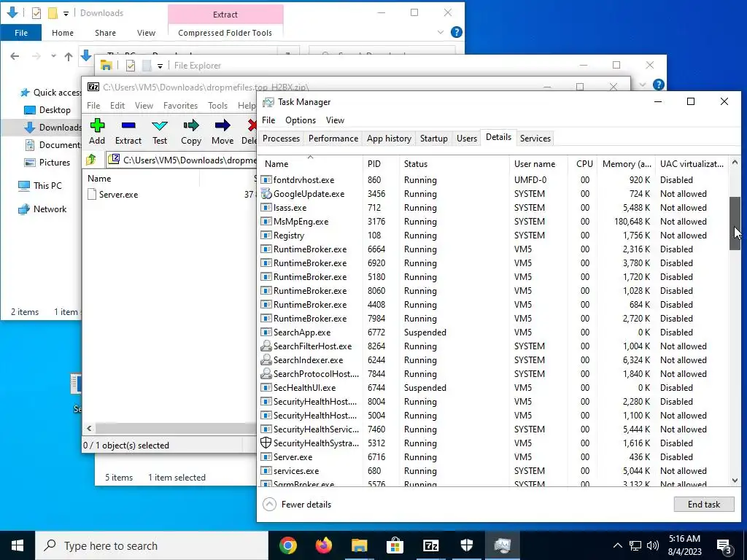Click the up-folder icon in 7-Zip address bar

pos(91,160)
